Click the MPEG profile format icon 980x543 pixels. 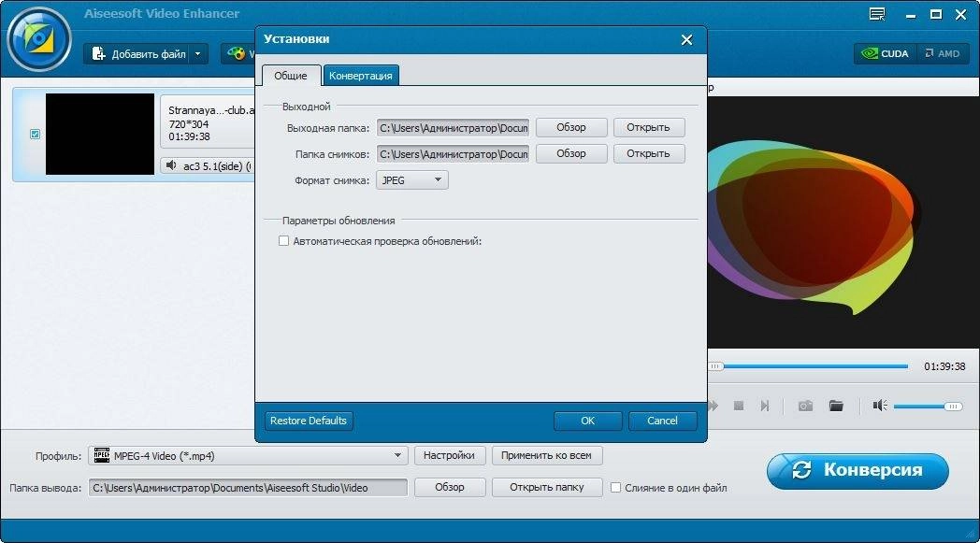coord(102,455)
